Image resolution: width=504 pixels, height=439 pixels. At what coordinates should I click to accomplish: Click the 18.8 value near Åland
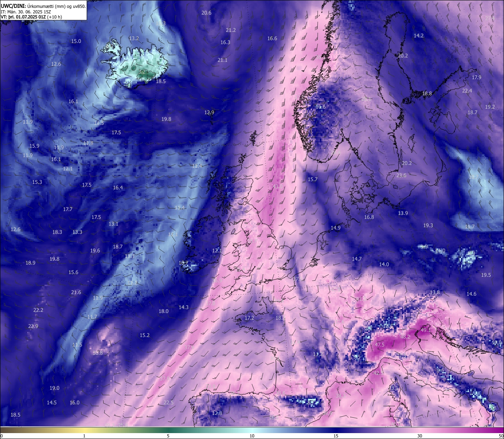coord(427,94)
